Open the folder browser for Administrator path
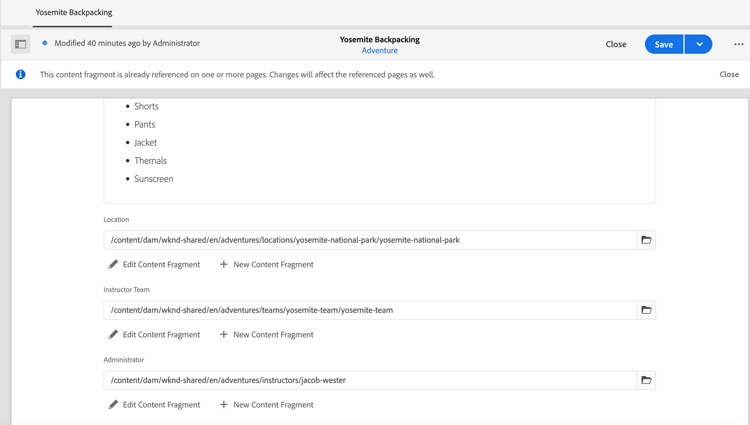Screen dimensions: 750x425 (x=646, y=380)
